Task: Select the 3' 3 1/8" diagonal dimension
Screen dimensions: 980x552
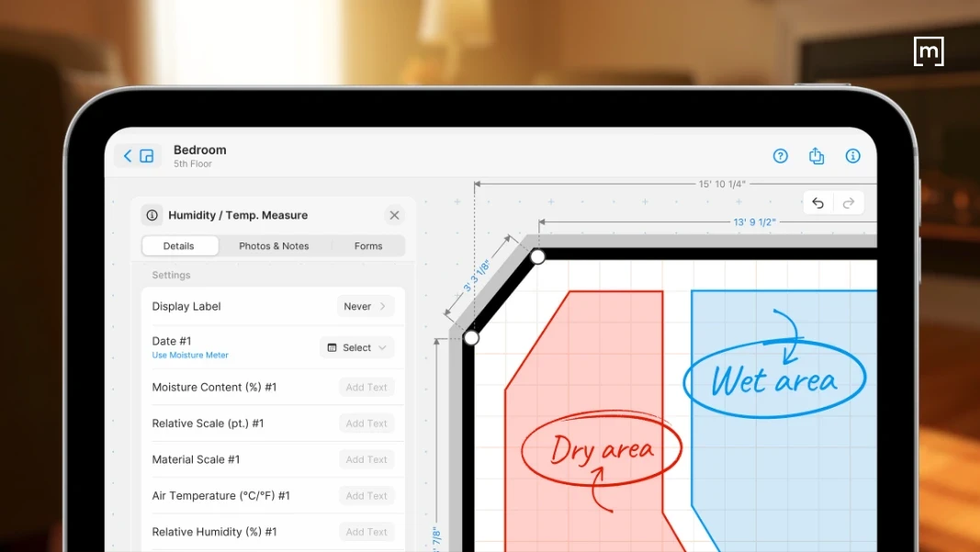Action: coord(477,276)
